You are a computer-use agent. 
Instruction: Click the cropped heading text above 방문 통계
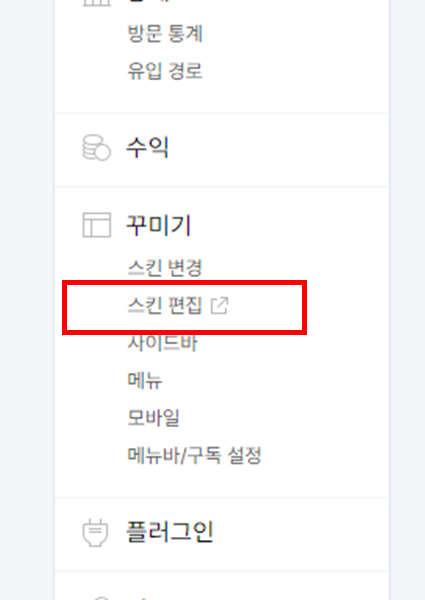[147, 2]
